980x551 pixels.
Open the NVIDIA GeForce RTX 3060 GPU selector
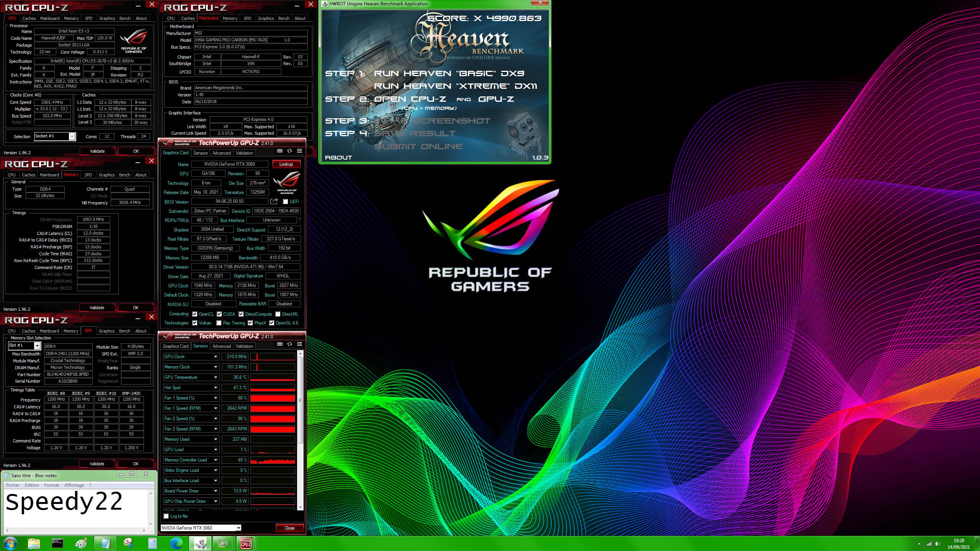(x=201, y=528)
